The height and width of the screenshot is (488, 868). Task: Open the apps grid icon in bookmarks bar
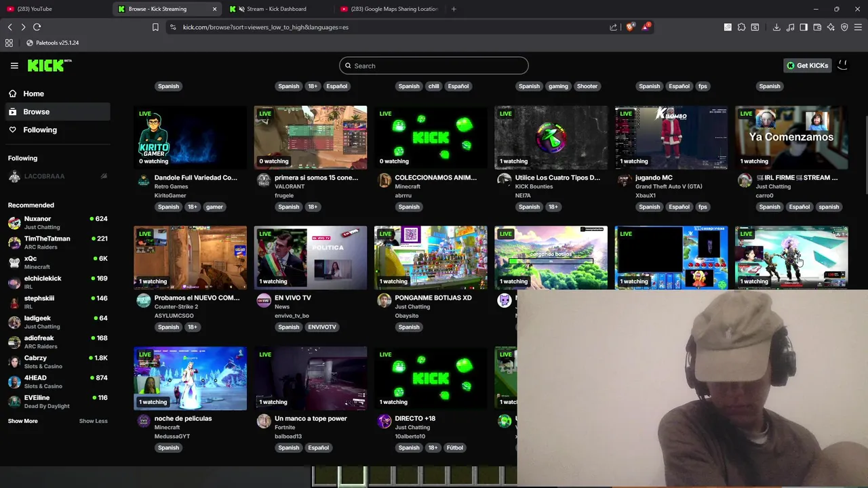[x=9, y=43]
